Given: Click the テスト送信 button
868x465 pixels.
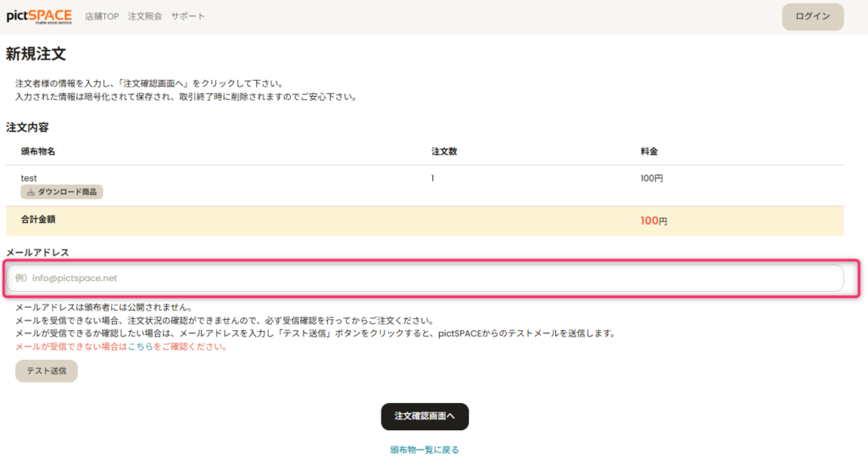Looking at the screenshot, I should pyautogui.click(x=47, y=371).
